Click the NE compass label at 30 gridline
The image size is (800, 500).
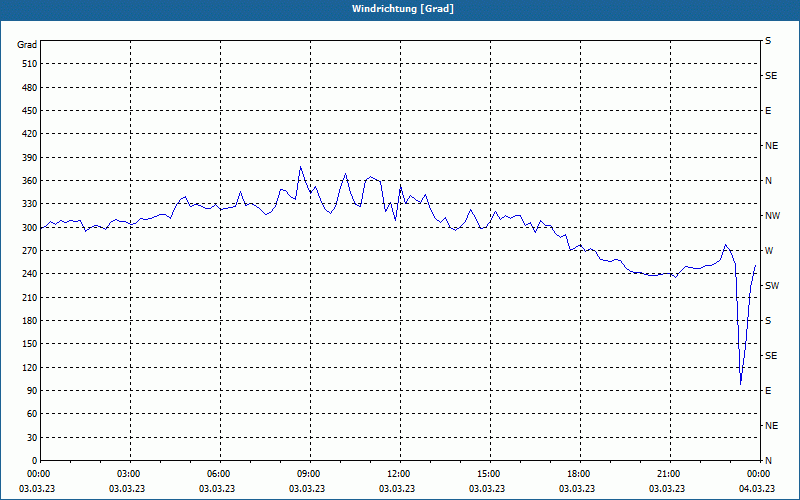[x=772, y=426]
